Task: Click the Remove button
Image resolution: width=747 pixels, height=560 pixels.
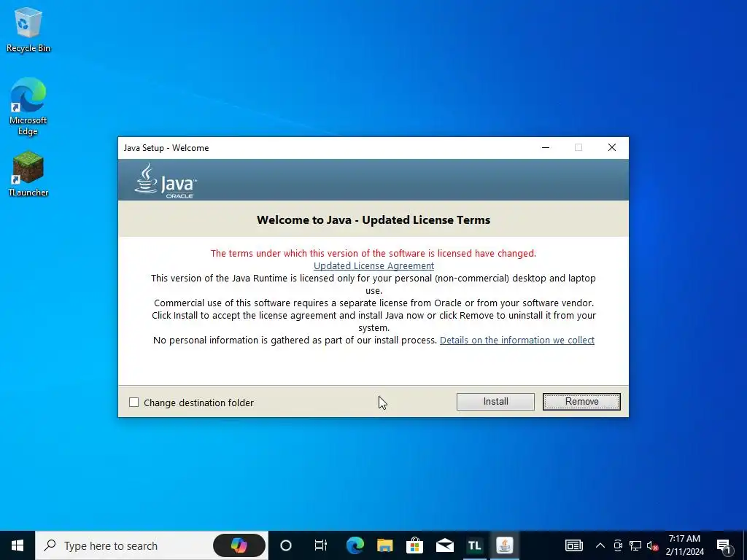Action: [581, 402]
